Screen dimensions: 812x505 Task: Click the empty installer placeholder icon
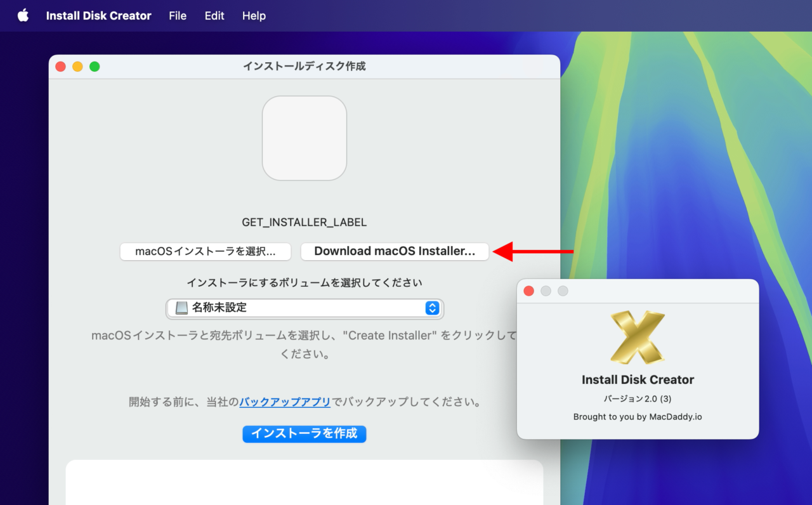(304, 138)
